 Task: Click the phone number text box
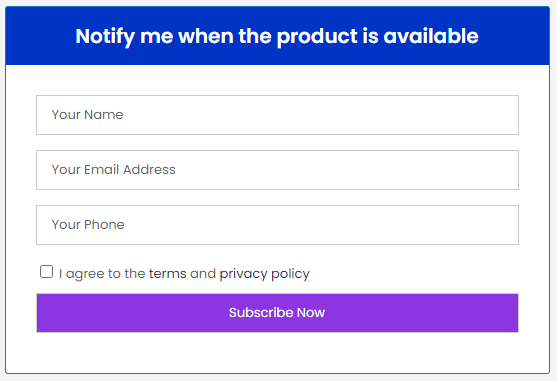point(277,225)
